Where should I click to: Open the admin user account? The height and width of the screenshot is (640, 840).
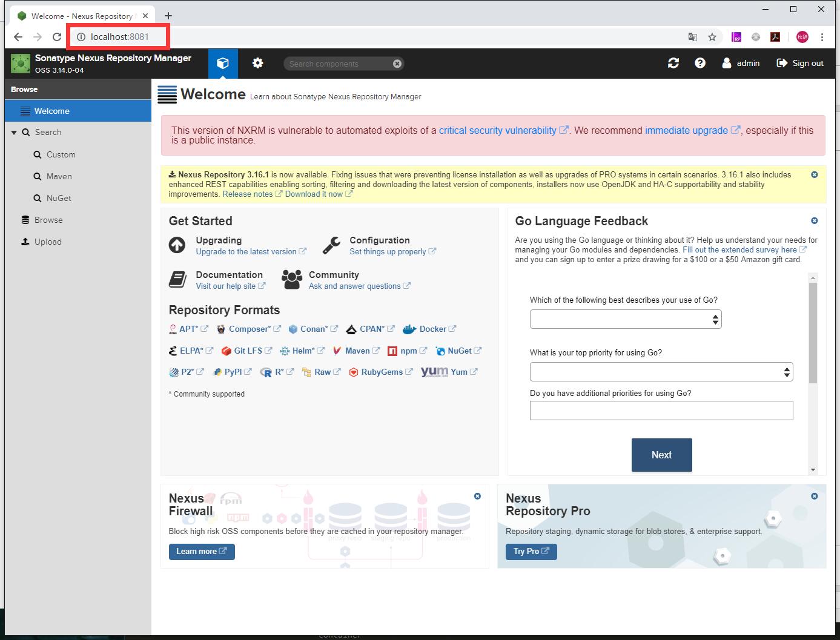click(x=741, y=63)
